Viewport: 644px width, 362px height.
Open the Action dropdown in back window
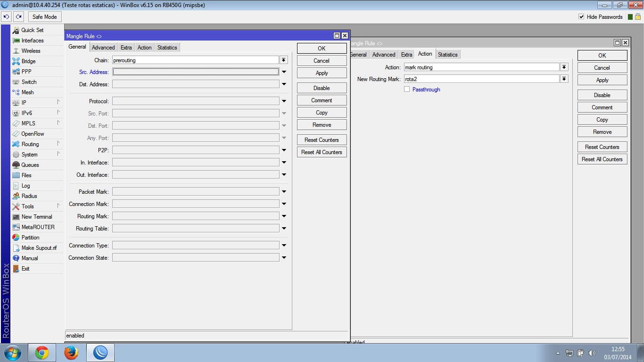[564, 67]
